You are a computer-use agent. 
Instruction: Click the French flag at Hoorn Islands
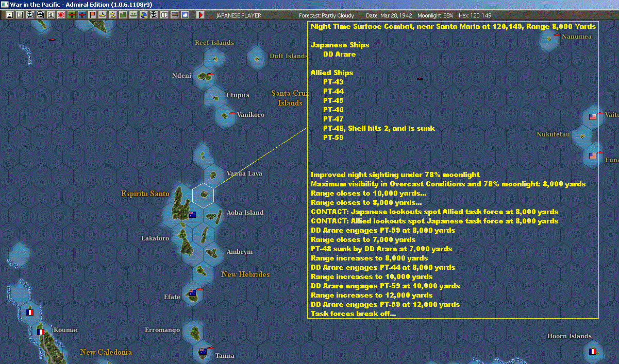[x=593, y=352]
